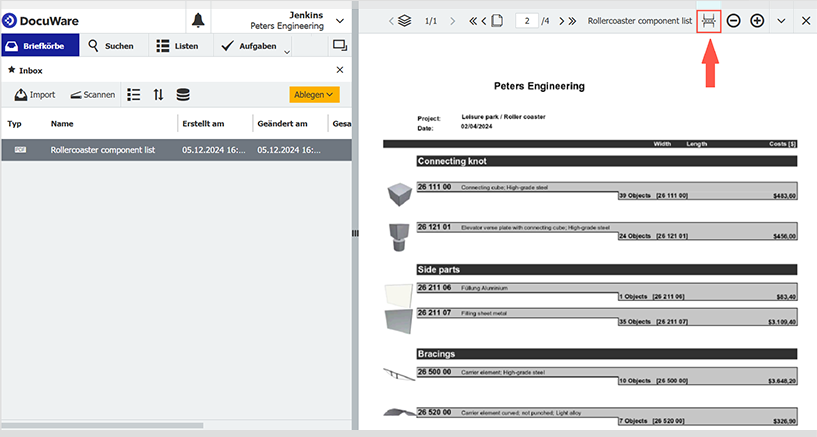This screenshot has height=437, width=817.
Task: Click the sort arrows icon in Inbox toolbar
Action: (x=158, y=95)
